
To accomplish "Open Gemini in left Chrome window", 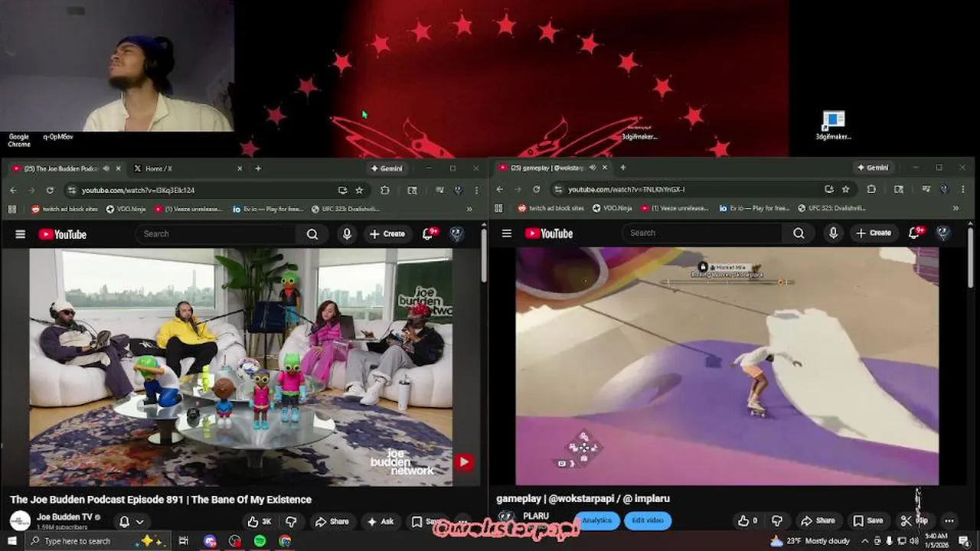I will pyautogui.click(x=387, y=168).
